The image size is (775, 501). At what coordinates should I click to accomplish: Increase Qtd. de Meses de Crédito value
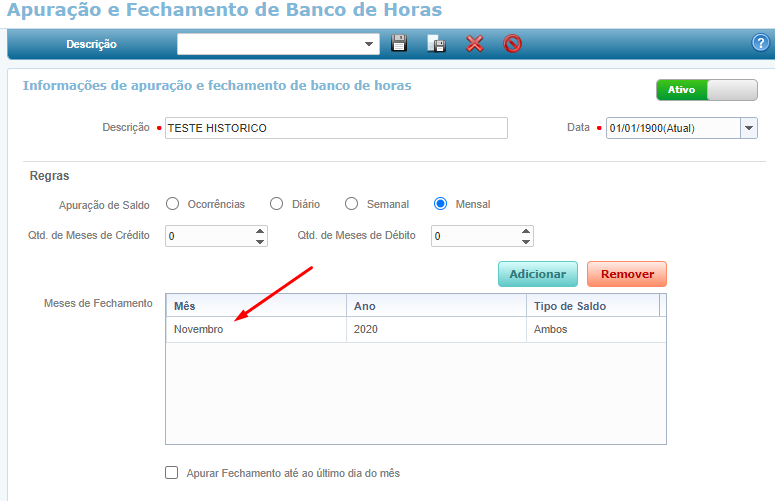pos(260,231)
